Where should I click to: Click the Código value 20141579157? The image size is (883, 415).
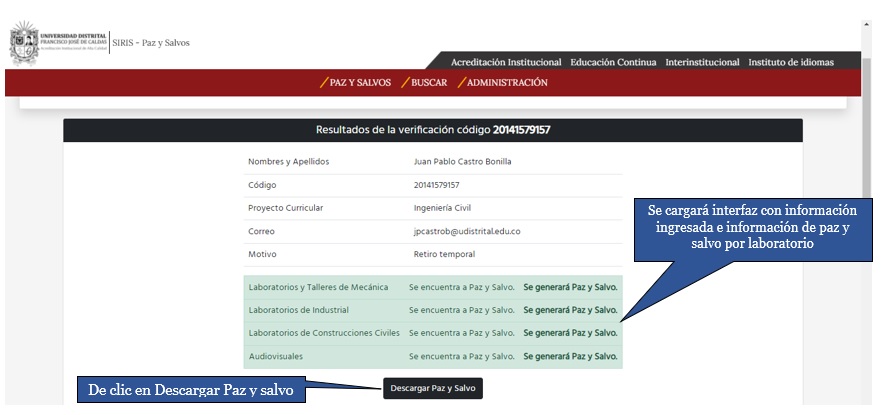pos(436,185)
